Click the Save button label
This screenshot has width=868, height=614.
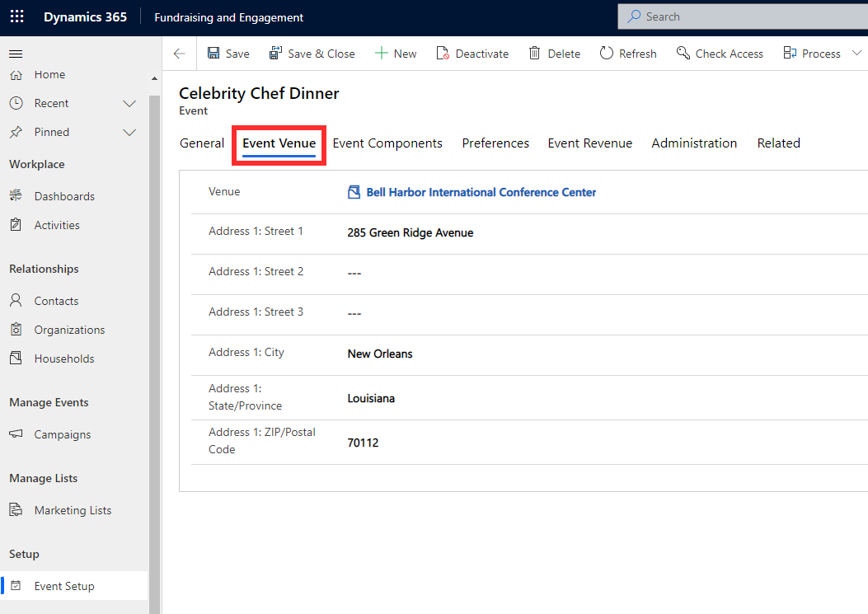pyautogui.click(x=237, y=54)
